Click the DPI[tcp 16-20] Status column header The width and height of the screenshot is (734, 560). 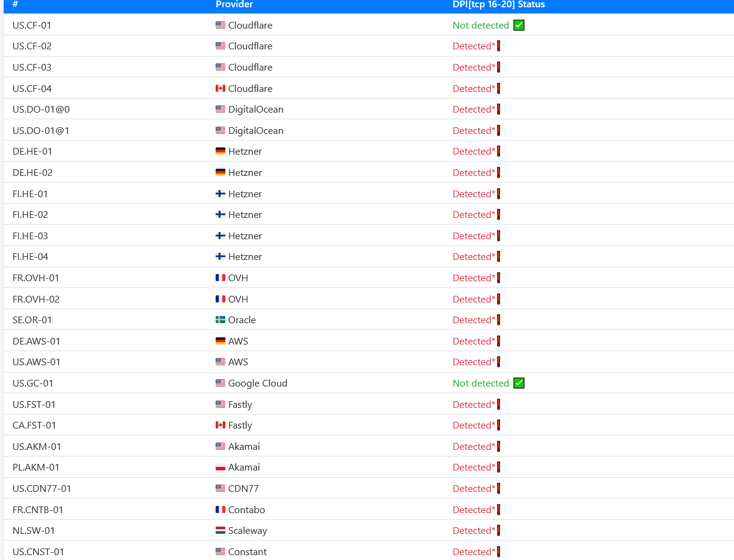(x=498, y=5)
